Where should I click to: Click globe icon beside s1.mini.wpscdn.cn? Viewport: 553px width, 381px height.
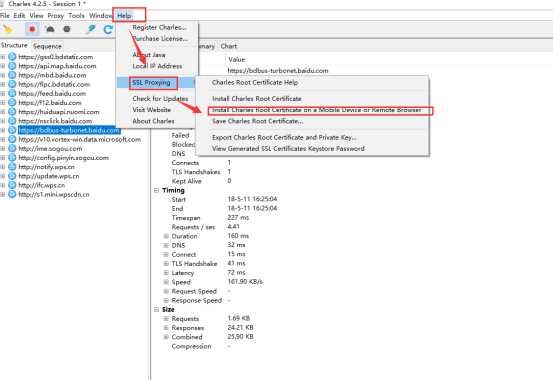12,194
